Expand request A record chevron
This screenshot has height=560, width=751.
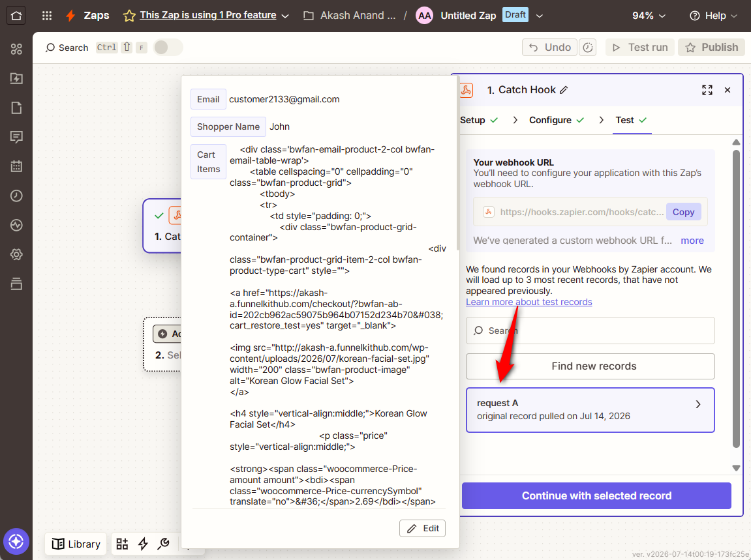pyautogui.click(x=698, y=404)
